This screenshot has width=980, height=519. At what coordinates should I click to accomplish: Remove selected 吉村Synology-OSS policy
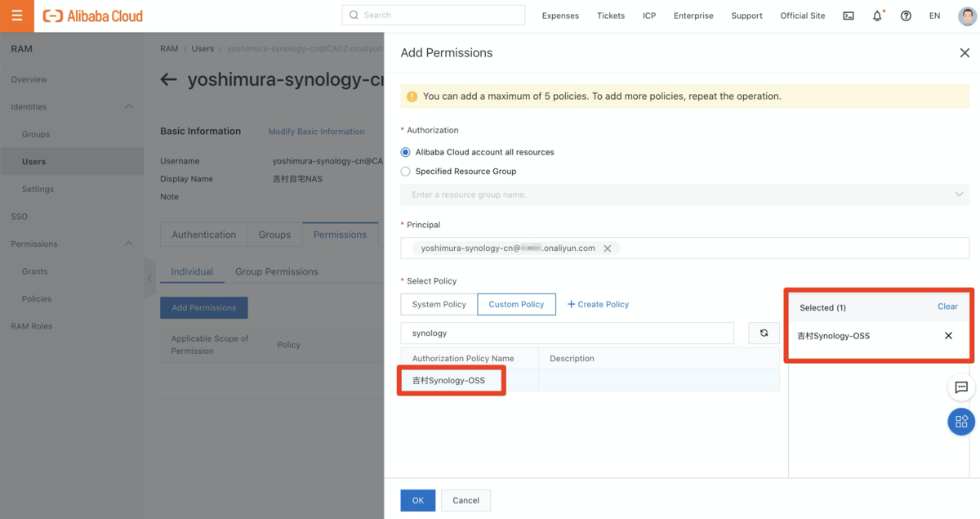click(x=948, y=336)
